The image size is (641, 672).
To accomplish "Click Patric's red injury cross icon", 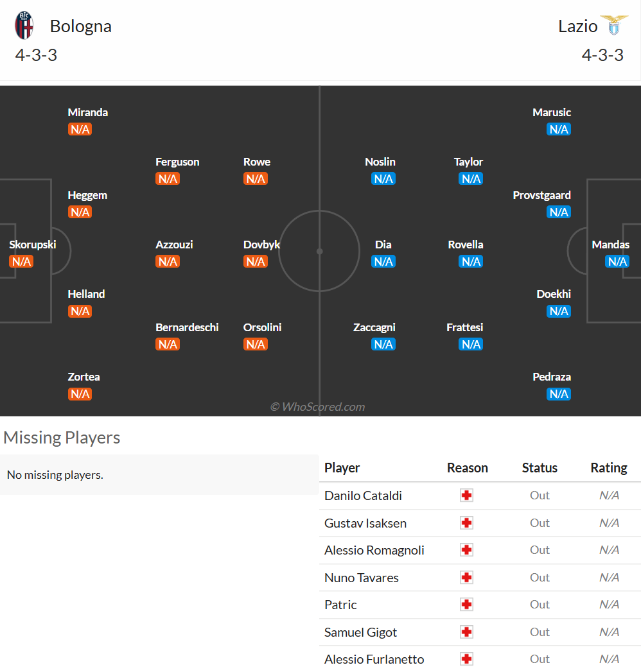I will point(466,604).
